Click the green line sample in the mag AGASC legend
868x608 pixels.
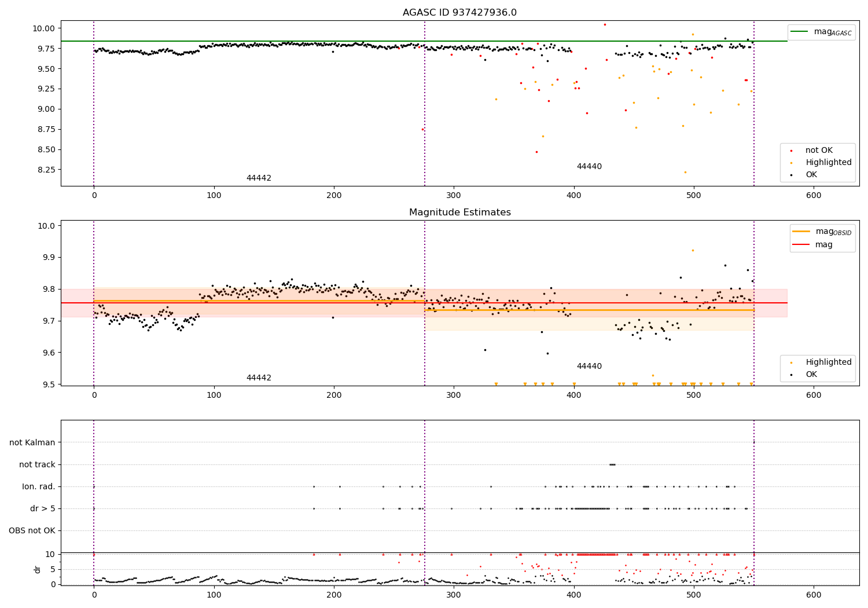(800, 32)
